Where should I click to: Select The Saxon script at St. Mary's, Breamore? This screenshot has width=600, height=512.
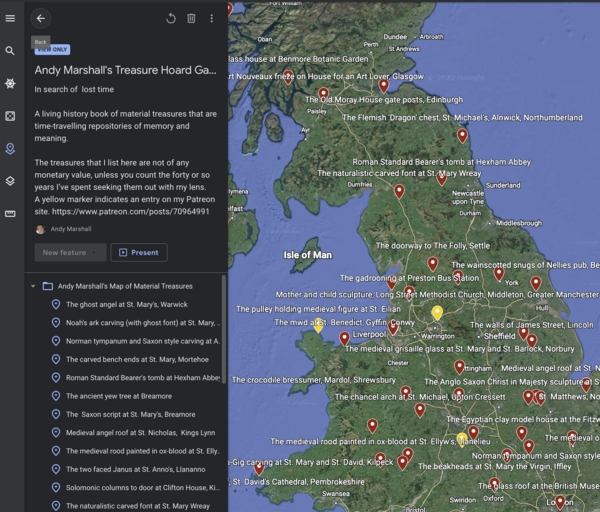coord(130,414)
